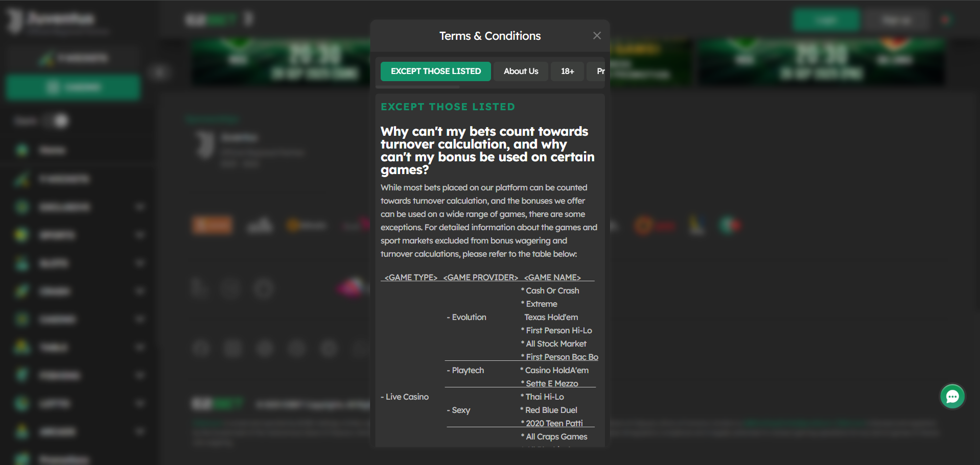Expand the TABLE sidebar chevron
The image size is (980, 465).
[x=139, y=347]
